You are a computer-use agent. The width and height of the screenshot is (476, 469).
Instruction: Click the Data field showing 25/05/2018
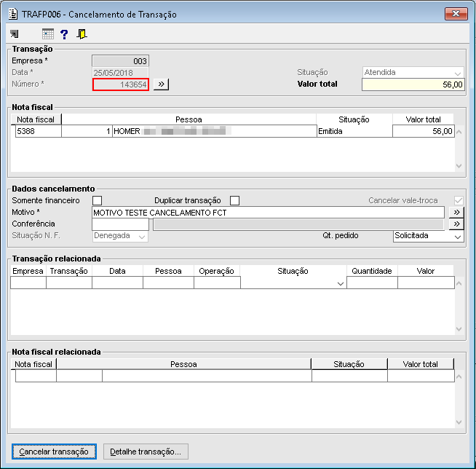coord(121,73)
